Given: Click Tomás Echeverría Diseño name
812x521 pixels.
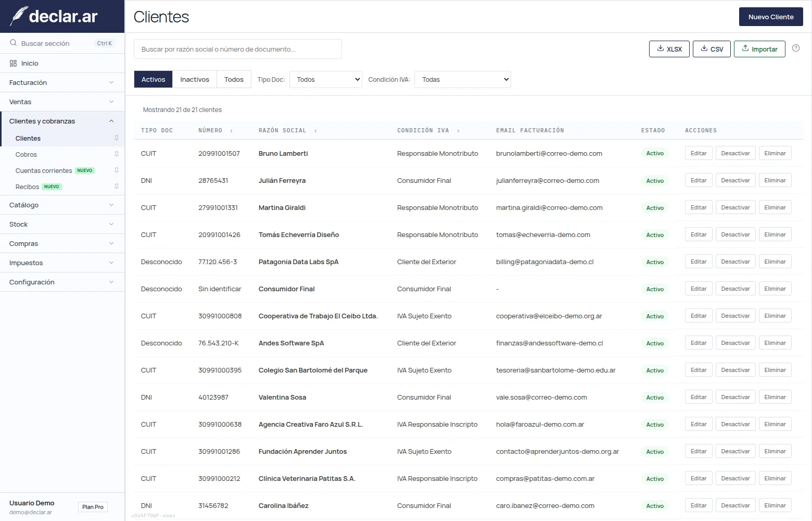Looking at the screenshot, I should 299,234.
